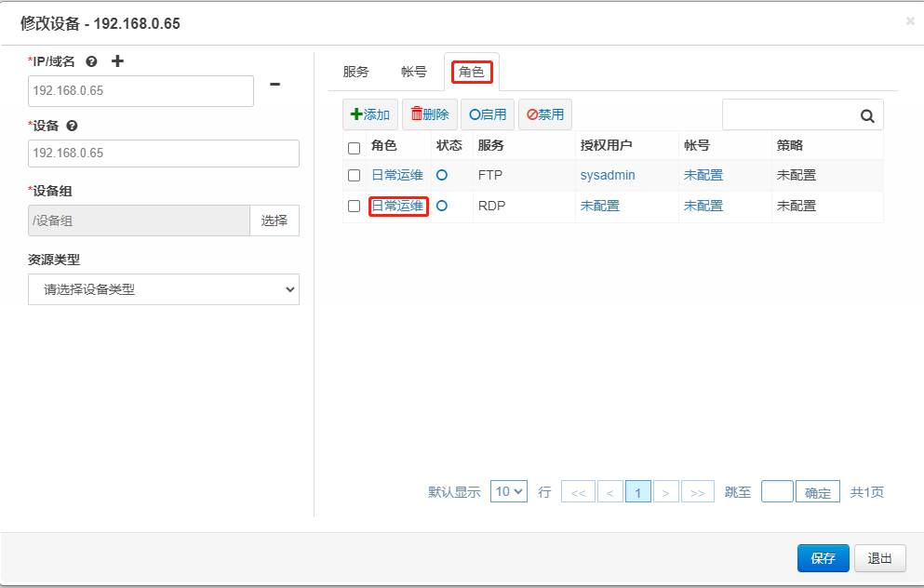Image resolution: width=924 pixels, height=588 pixels.
Task: Check the RDP row checkbox
Action: pos(354,207)
